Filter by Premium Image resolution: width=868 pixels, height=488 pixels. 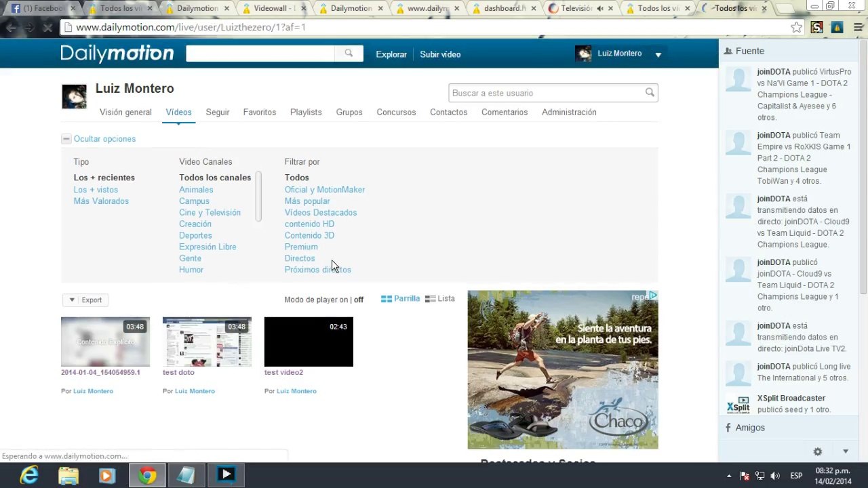[301, 247]
